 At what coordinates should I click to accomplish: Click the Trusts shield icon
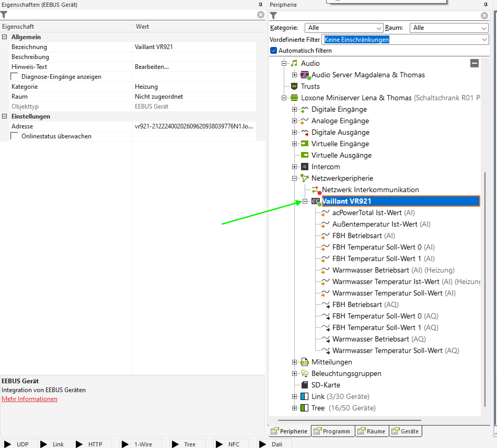pos(294,86)
